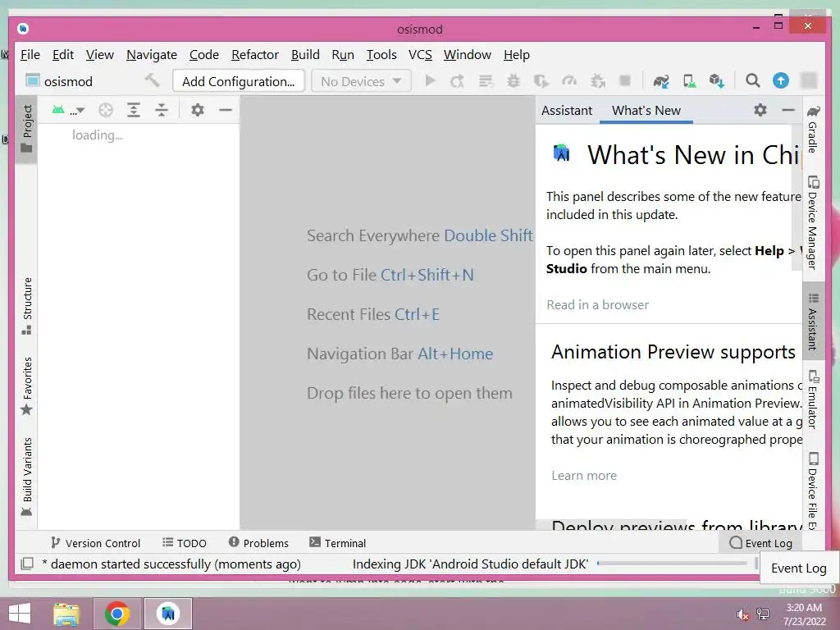Toggle the Favorites tool window button
The image size is (840, 630).
(27, 386)
